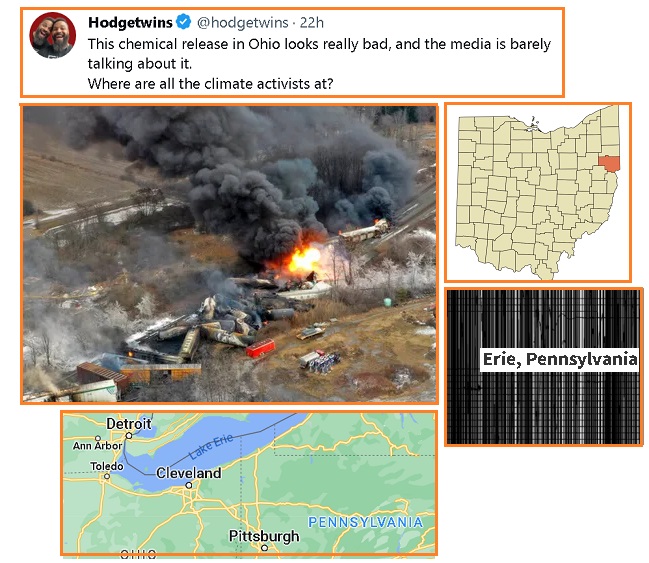Viewport: 649px width, 563px height.
Task: Click the orange fireball in the photo
Action: click(303, 261)
